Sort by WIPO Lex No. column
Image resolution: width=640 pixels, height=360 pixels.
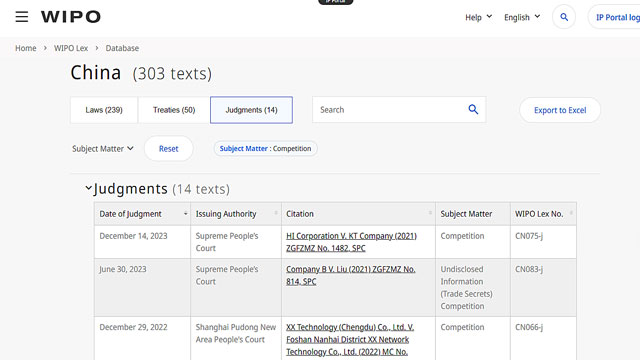click(x=543, y=214)
